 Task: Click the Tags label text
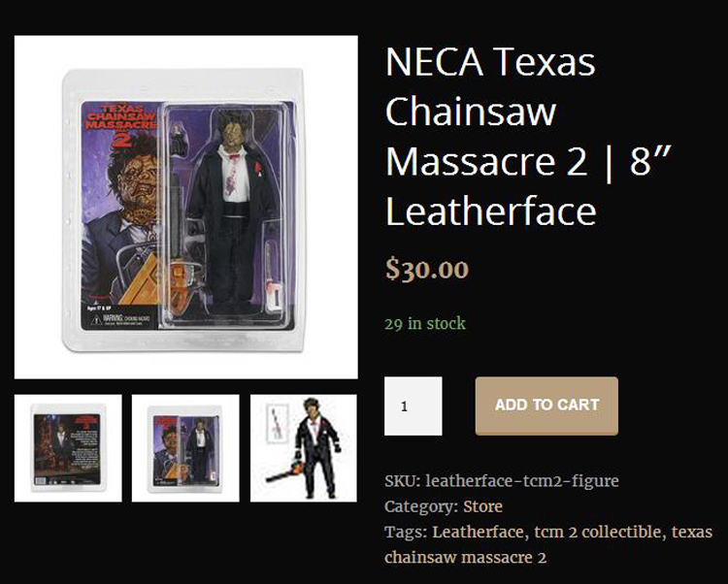[406, 532]
